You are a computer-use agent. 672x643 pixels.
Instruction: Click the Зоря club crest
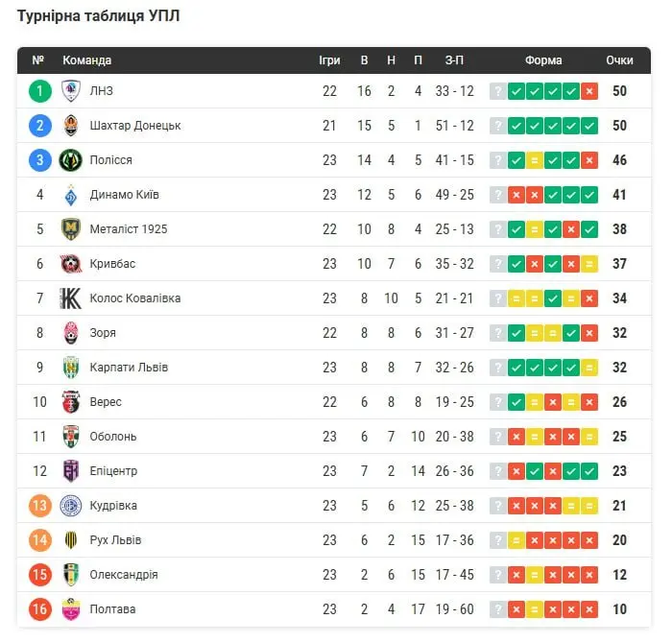pos(71,333)
